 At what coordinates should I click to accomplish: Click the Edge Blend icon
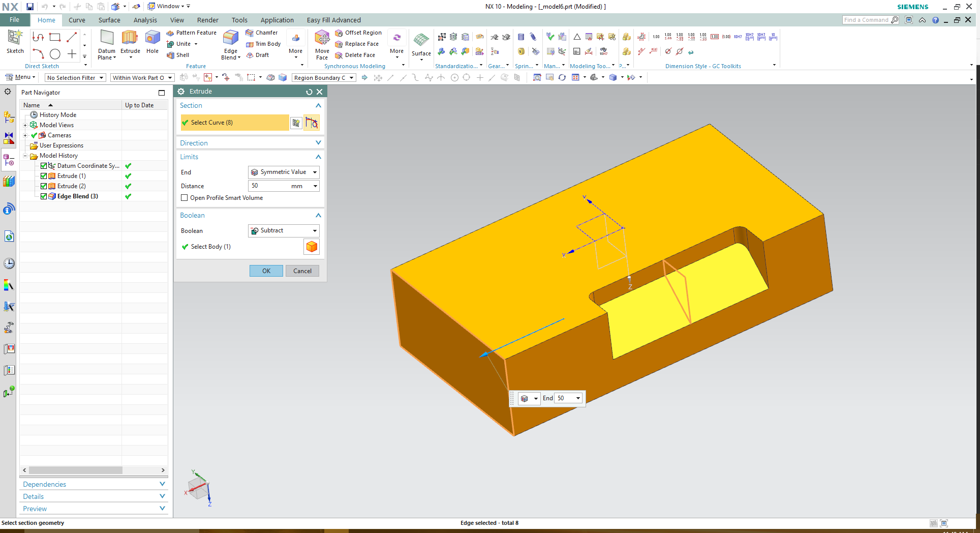[231, 39]
